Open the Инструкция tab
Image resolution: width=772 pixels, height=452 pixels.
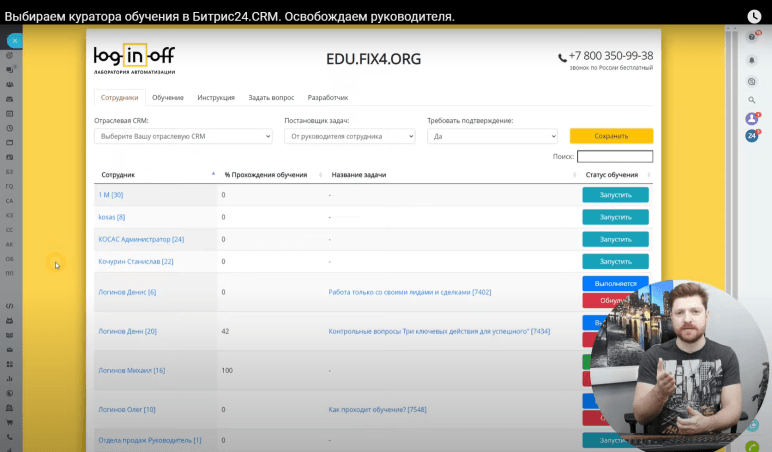point(216,97)
